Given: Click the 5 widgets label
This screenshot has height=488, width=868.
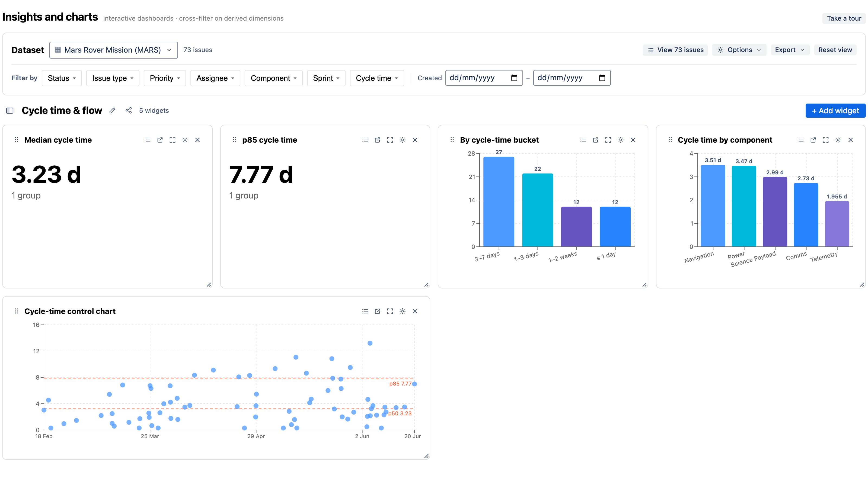Looking at the screenshot, I should 154,110.
